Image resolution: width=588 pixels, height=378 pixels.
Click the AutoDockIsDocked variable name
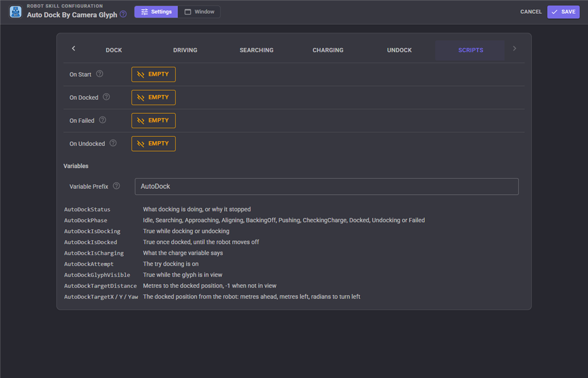pyautogui.click(x=90, y=242)
